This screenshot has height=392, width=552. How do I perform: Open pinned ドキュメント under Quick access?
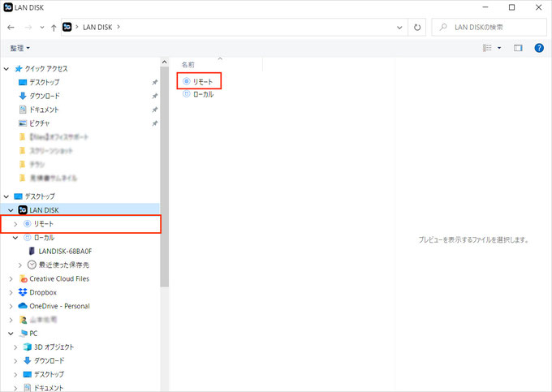click(x=44, y=110)
